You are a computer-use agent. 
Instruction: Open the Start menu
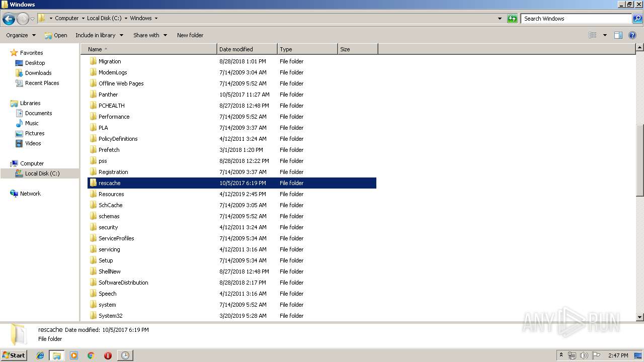14,355
